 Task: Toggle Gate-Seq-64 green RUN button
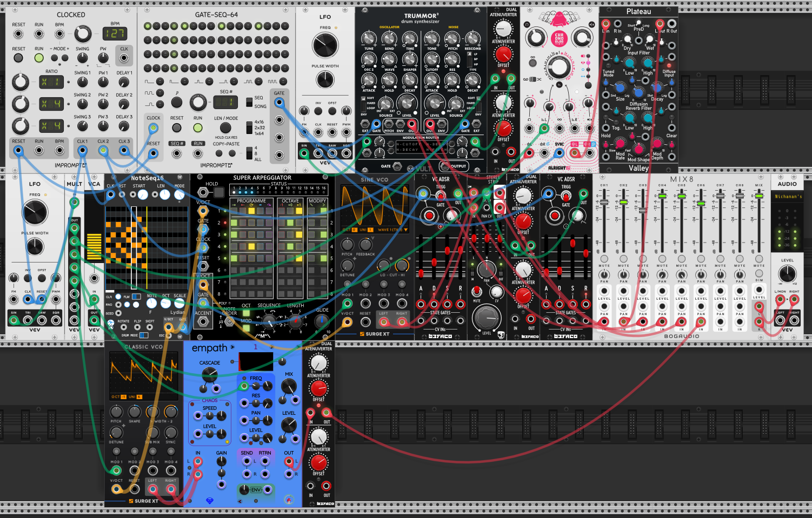(198, 128)
